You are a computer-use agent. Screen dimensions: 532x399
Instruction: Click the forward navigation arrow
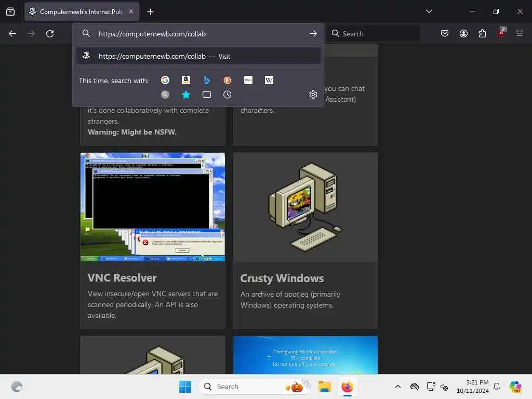tap(31, 34)
